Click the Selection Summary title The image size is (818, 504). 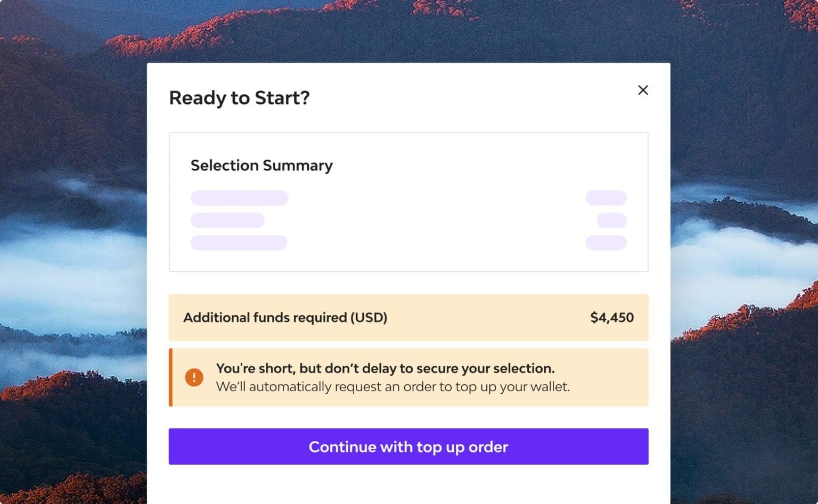click(261, 166)
